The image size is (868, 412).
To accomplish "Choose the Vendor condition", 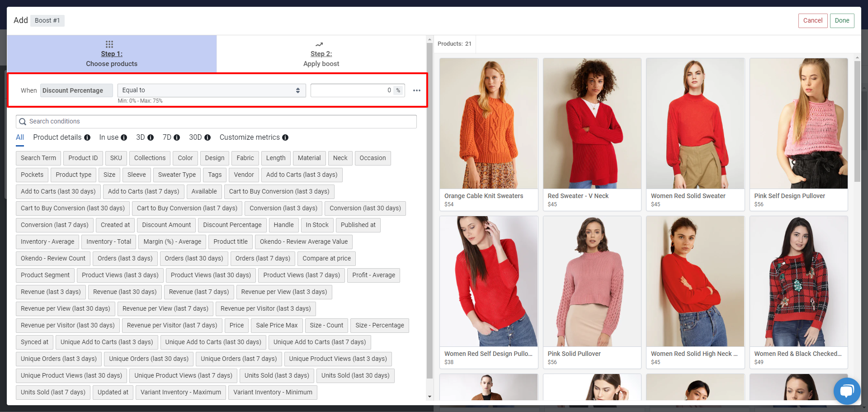I will 244,175.
